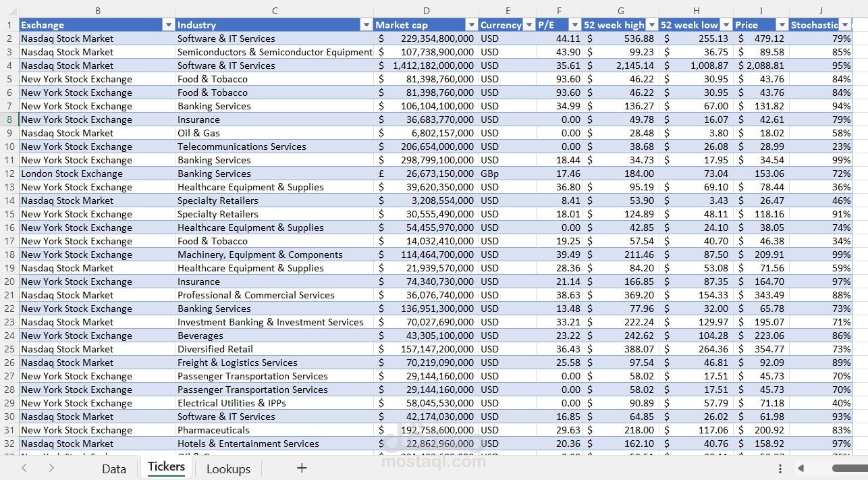
Task: Open the P/E column filter dropdown
Action: click(574, 24)
